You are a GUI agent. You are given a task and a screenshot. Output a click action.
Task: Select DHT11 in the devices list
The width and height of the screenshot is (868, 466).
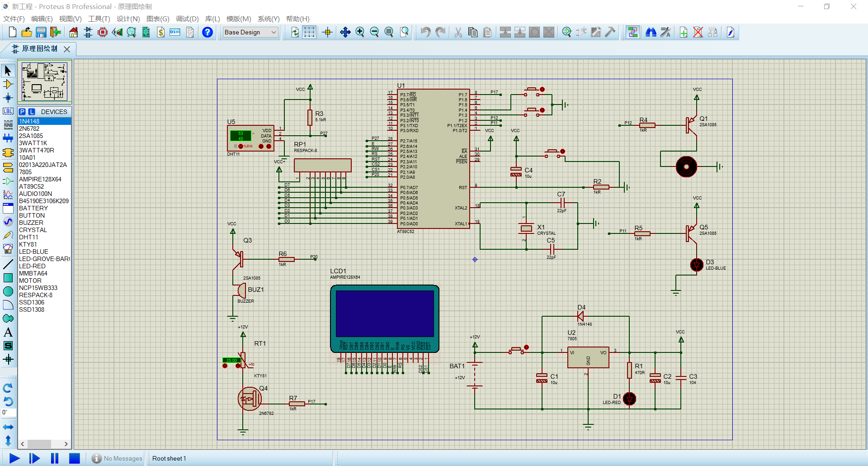coord(44,237)
